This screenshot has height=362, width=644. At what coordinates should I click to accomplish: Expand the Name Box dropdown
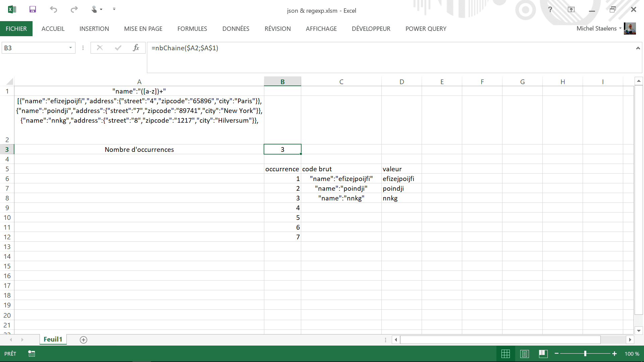point(70,48)
